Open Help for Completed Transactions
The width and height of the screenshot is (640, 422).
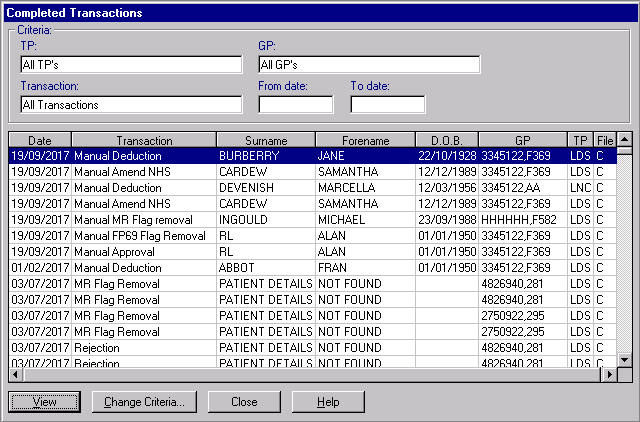pos(328,402)
